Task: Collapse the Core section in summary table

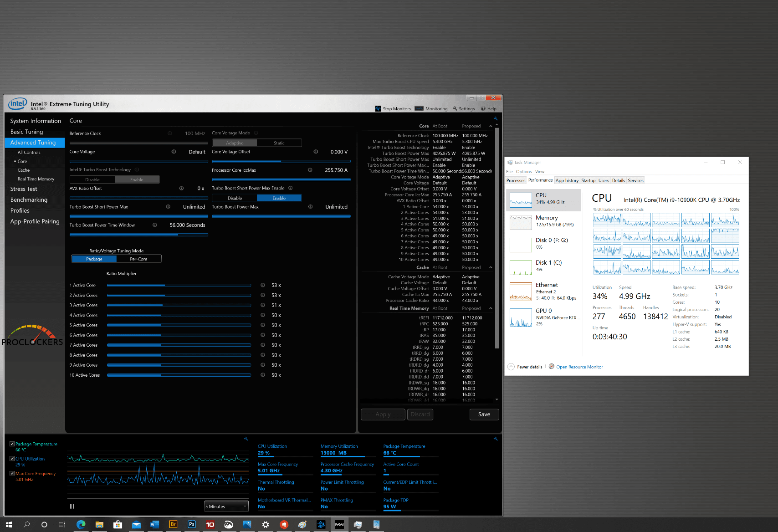Action: click(491, 126)
